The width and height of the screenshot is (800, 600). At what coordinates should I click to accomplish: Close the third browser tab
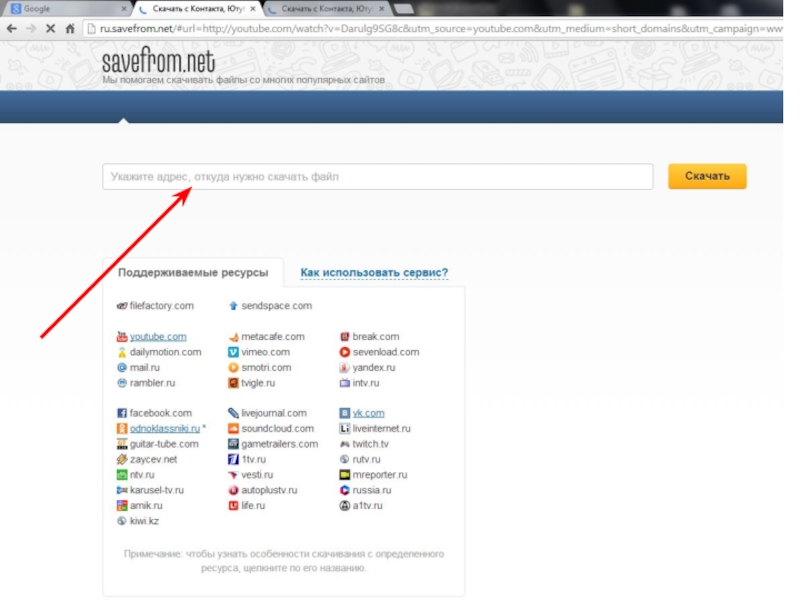click(382, 9)
